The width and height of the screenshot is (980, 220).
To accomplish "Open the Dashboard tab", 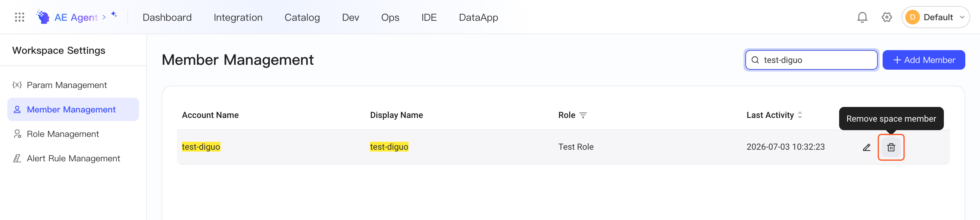I will (x=167, y=17).
